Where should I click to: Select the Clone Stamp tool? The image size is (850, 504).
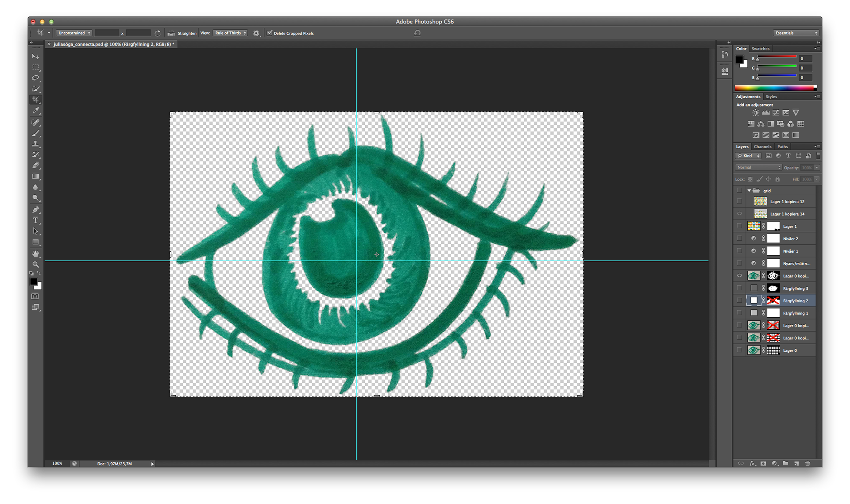click(x=36, y=144)
